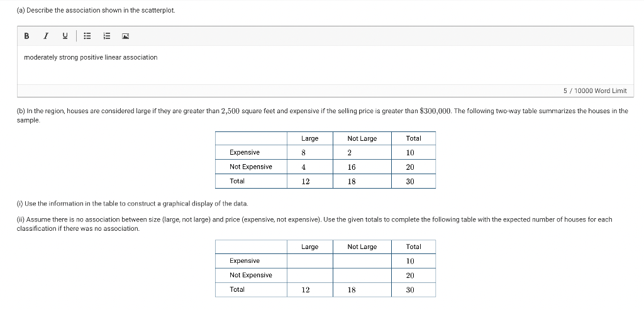Click empty Not Expensive Large cell in expected table

(x=309, y=275)
